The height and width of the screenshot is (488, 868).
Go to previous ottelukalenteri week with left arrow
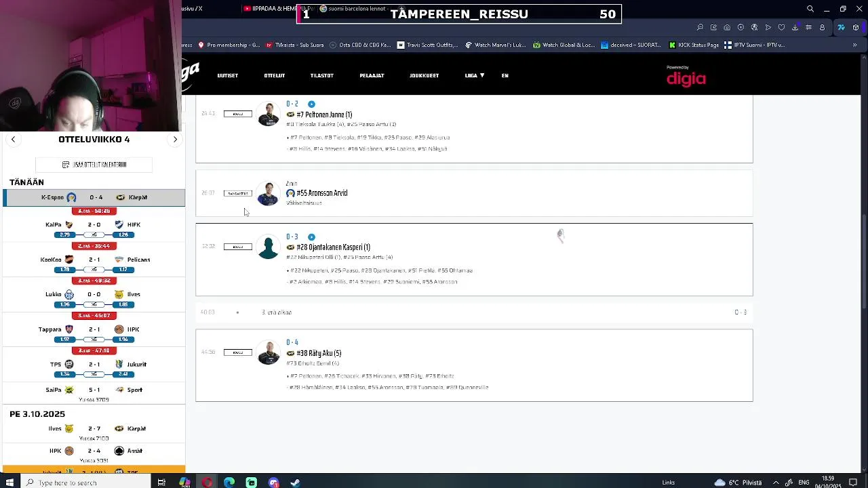click(13, 139)
